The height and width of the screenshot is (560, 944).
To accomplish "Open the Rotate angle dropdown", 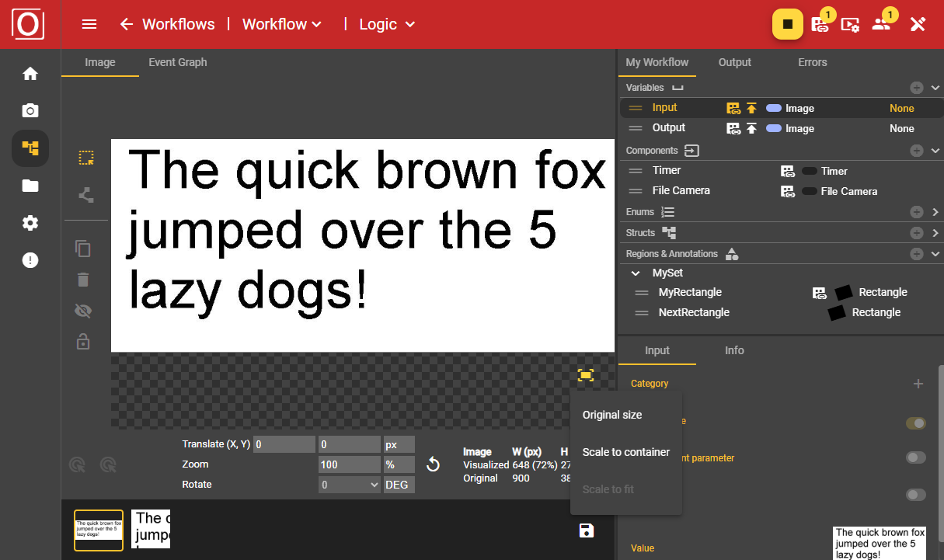I will point(350,485).
